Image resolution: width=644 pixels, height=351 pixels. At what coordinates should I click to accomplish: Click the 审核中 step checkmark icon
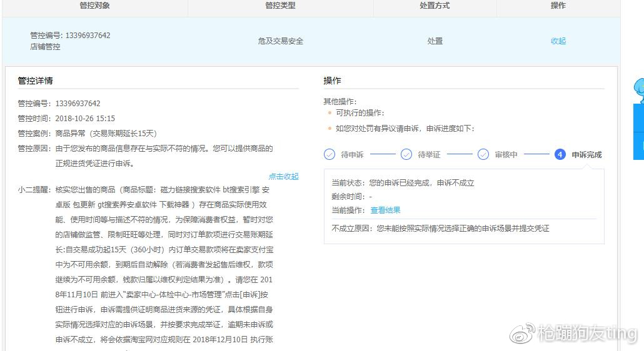pos(483,154)
